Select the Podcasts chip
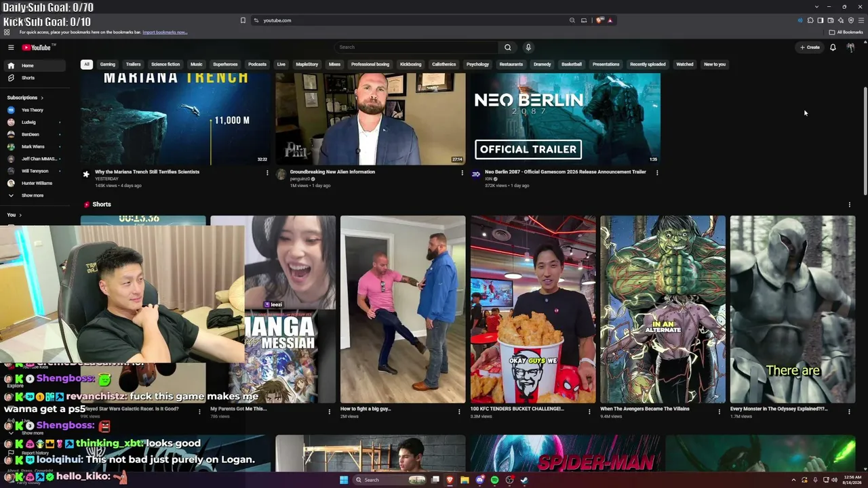 [257, 64]
